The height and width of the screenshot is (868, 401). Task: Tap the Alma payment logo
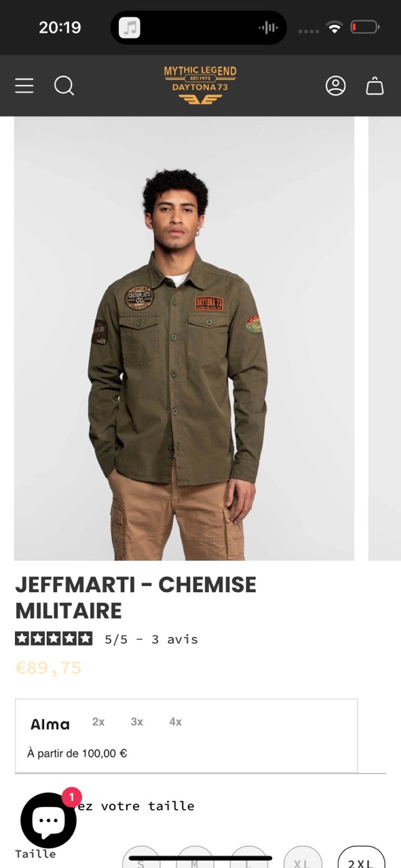(50, 724)
